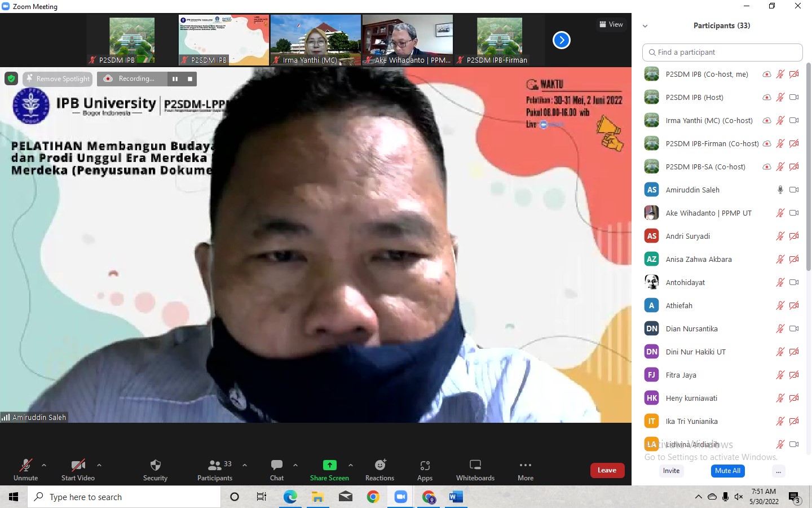The image size is (812, 508).
Task: Open the Reactions emoji menu
Action: tap(379, 470)
